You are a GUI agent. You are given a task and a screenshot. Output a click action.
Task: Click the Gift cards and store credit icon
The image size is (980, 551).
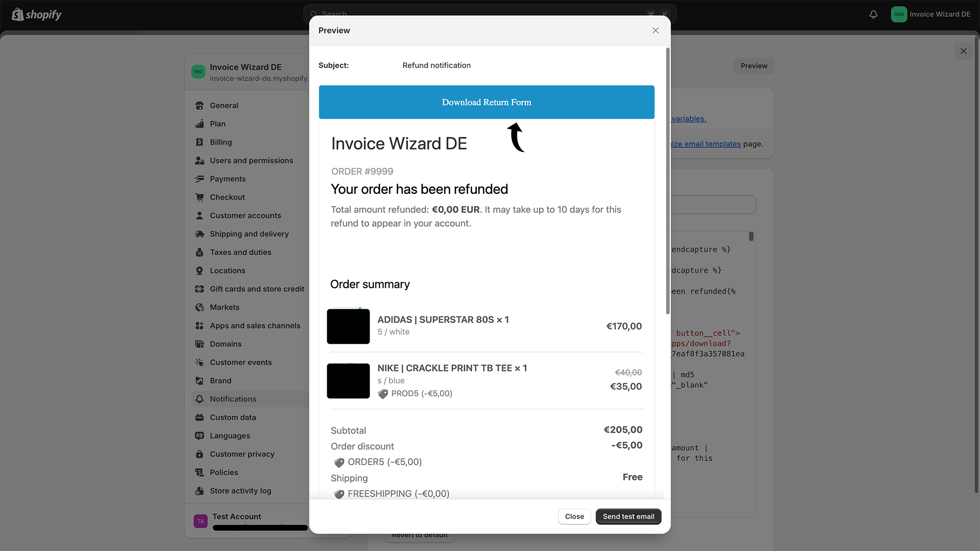(x=200, y=289)
